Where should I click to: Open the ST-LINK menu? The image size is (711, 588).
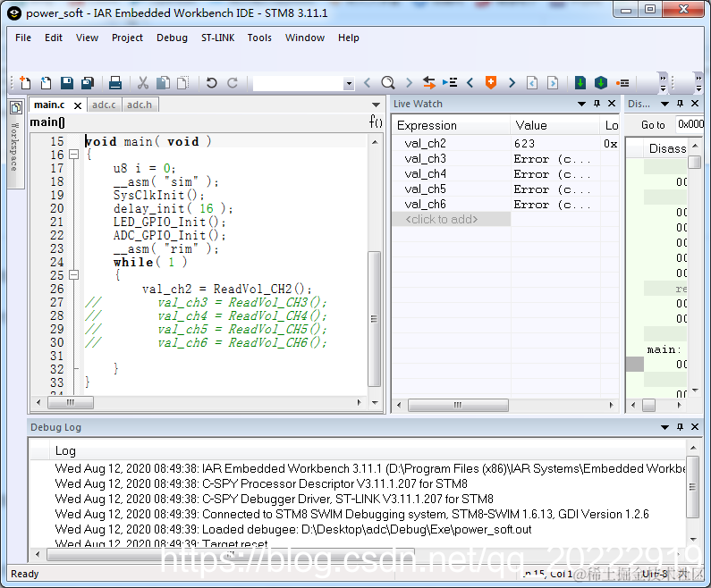coord(217,38)
